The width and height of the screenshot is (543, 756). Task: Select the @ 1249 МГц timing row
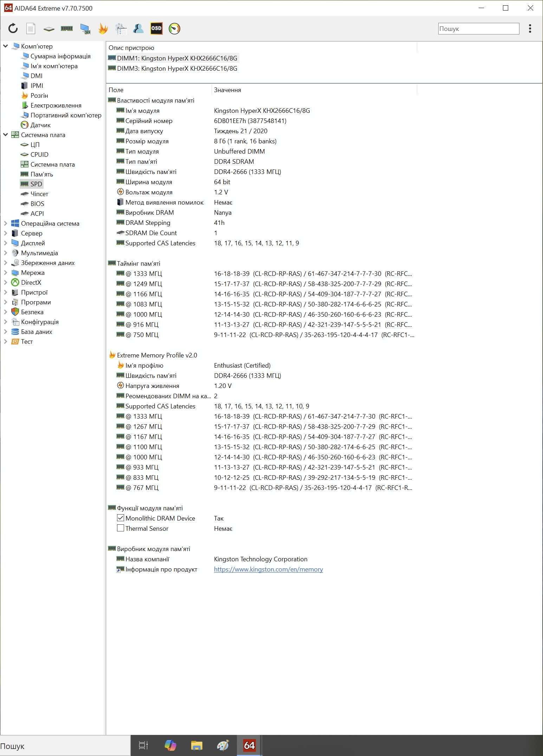click(x=262, y=284)
